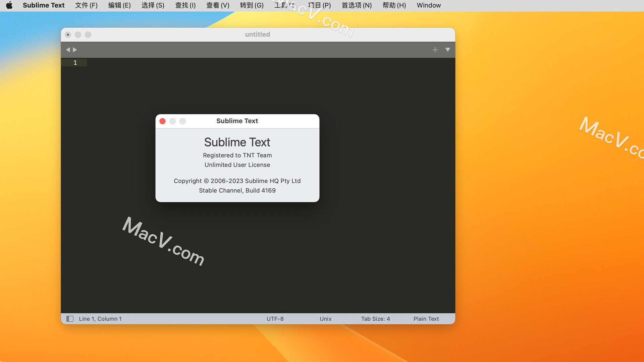The height and width of the screenshot is (362, 644).
Task: Click the Sublime Text application menu title
Action: (x=44, y=5)
